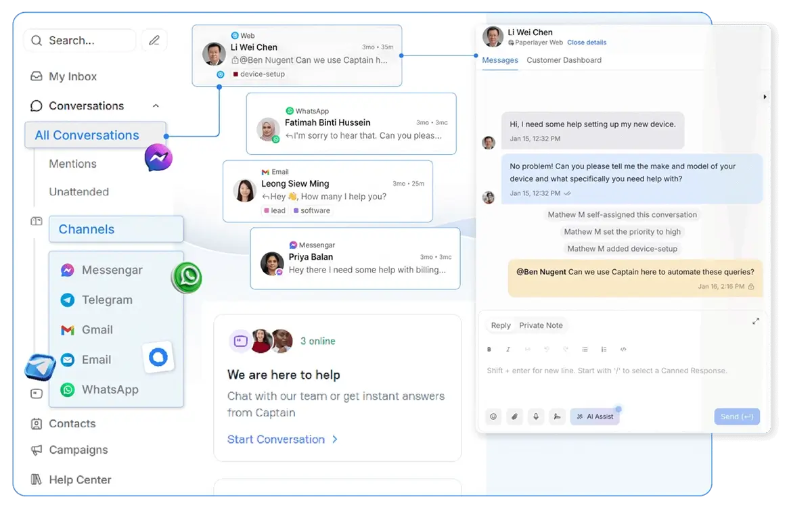
Task: Select the Messengar channel icon
Action: click(x=68, y=270)
